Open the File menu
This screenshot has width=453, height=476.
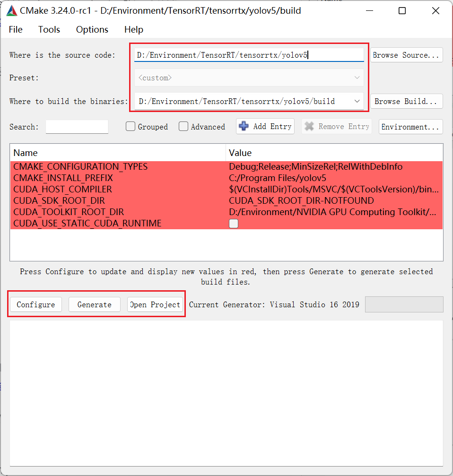tap(16, 29)
